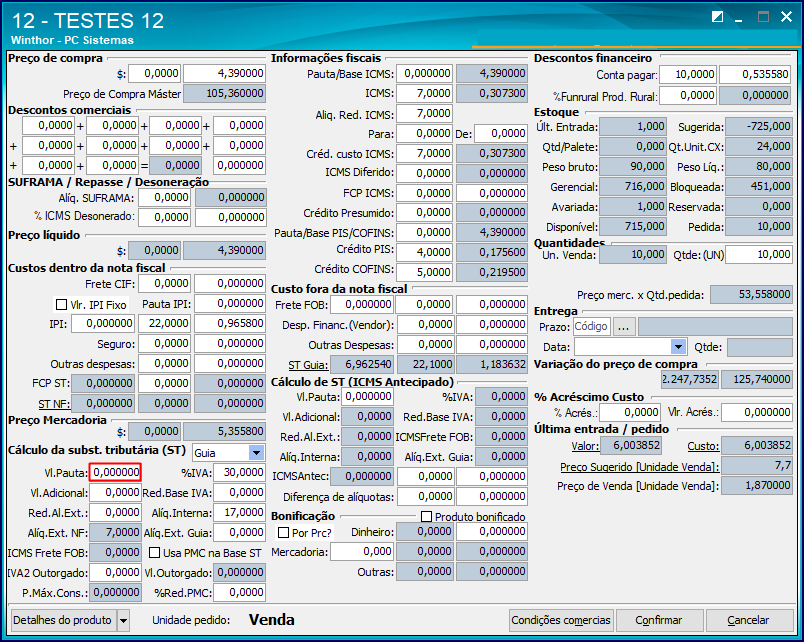Image resolution: width=804 pixels, height=642 pixels.
Task: Click the Preço de compra percentage field
Action: point(154,73)
